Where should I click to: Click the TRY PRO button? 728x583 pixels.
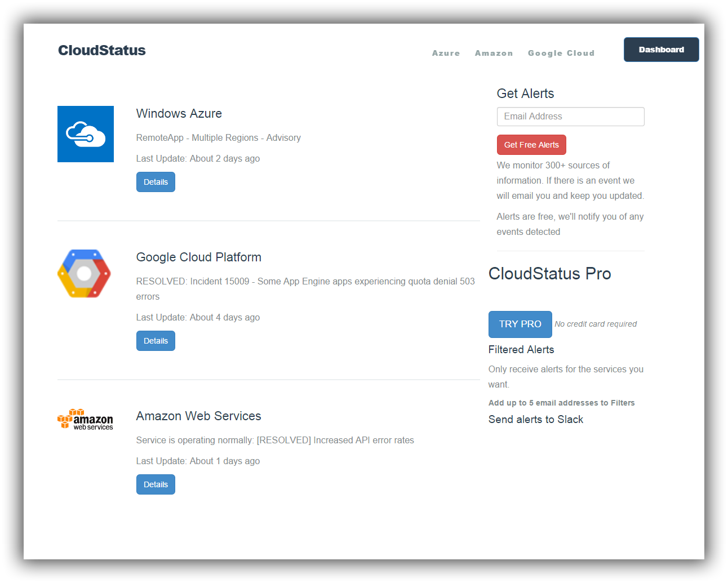pos(520,324)
